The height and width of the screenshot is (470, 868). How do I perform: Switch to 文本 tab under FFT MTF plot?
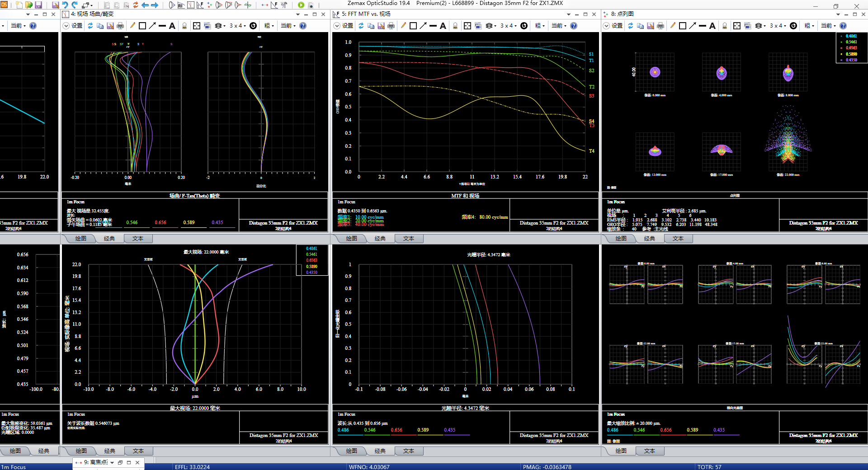409,238
